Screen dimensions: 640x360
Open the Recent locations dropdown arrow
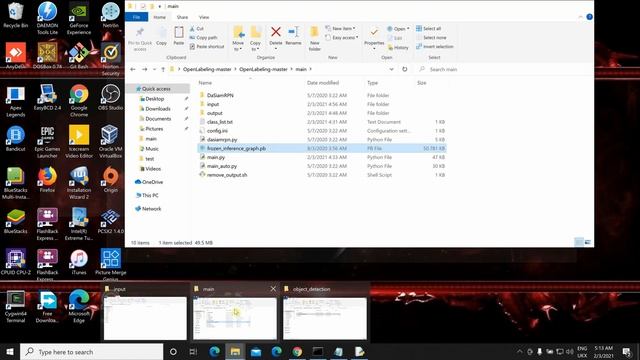pos(154,69)
